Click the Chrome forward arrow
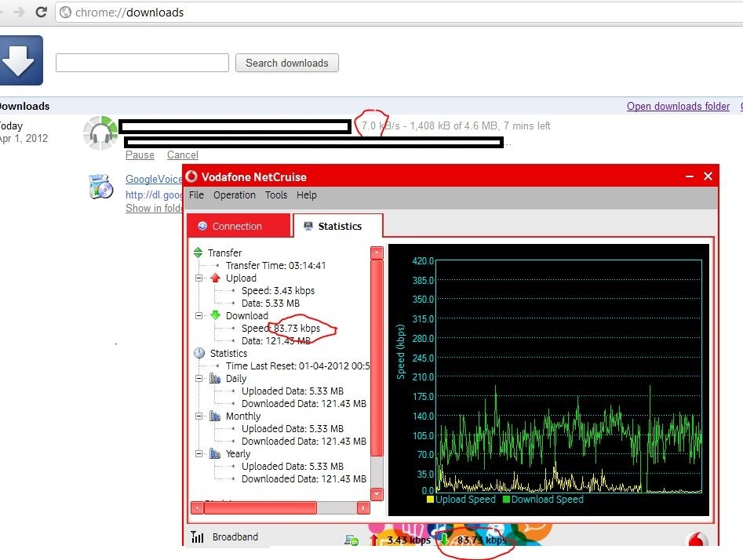 coord(19,12)
